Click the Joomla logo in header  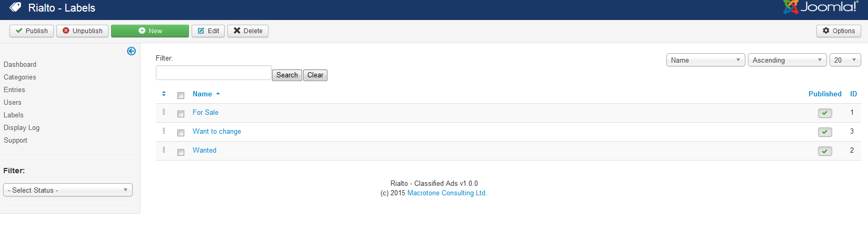[820, 7]
